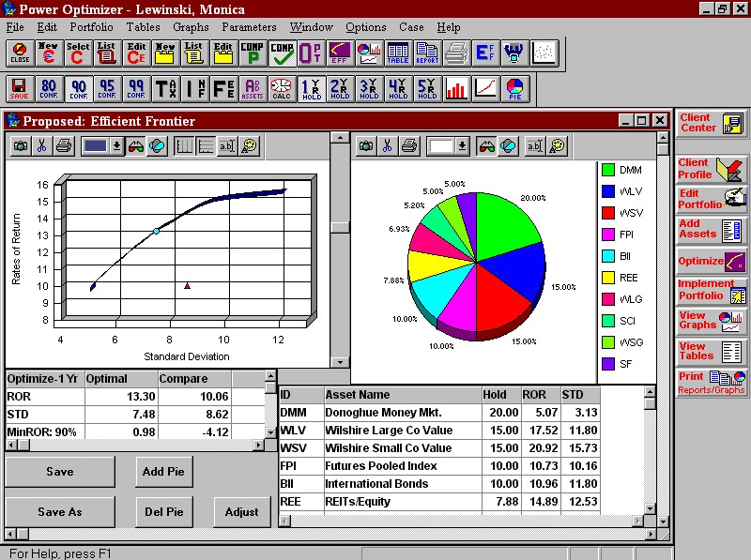
Task: Click the PIE chart toolbar icon
Action: tap(515, 89)
